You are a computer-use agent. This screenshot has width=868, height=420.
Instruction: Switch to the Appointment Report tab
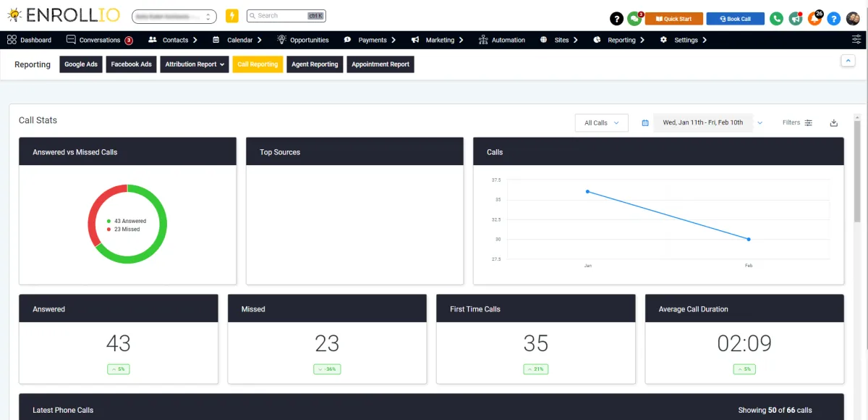point(380,64)
